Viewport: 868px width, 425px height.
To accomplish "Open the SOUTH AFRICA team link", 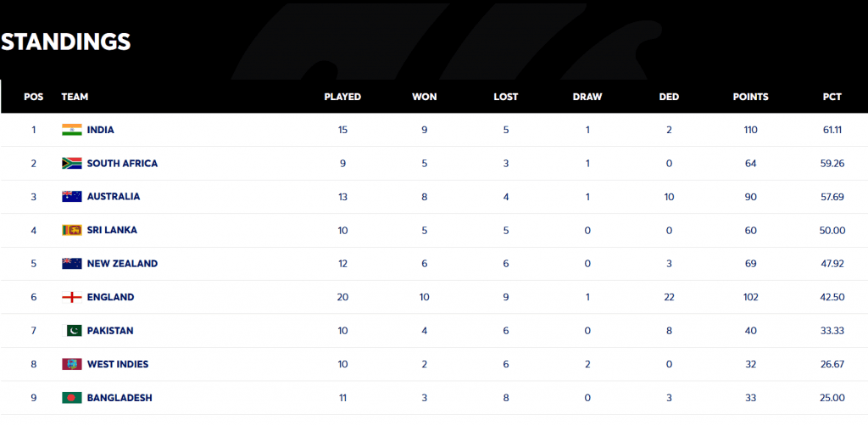I will point(122,164).
